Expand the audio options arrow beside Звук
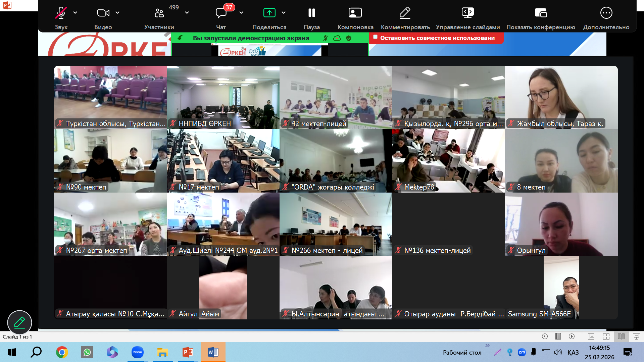Screen dimensions: 644x362 coord(75,13)
